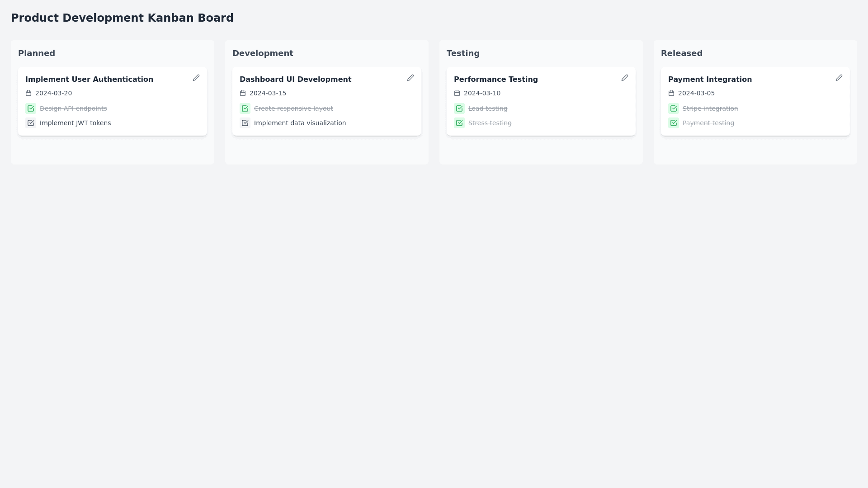Uncheck Stress testing subtask
The image size is (868, 488).
(459, 123)
